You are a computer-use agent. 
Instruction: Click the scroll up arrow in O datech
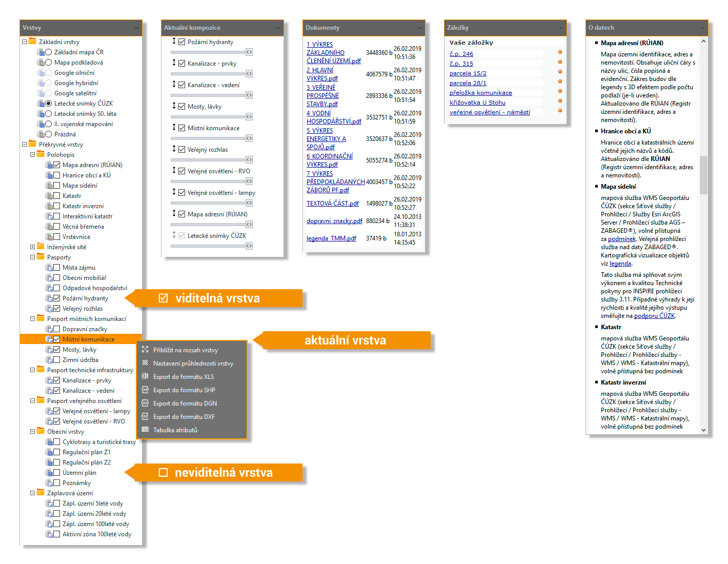point(703,41)
